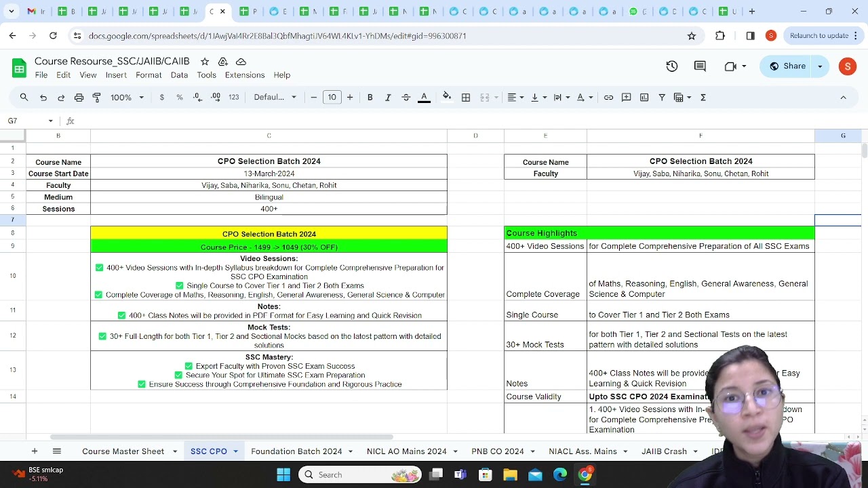Insert a link using the toolbar icon
Image resolution: width=868 pixels, height=488 pixels.
click(x=608, y=97)
